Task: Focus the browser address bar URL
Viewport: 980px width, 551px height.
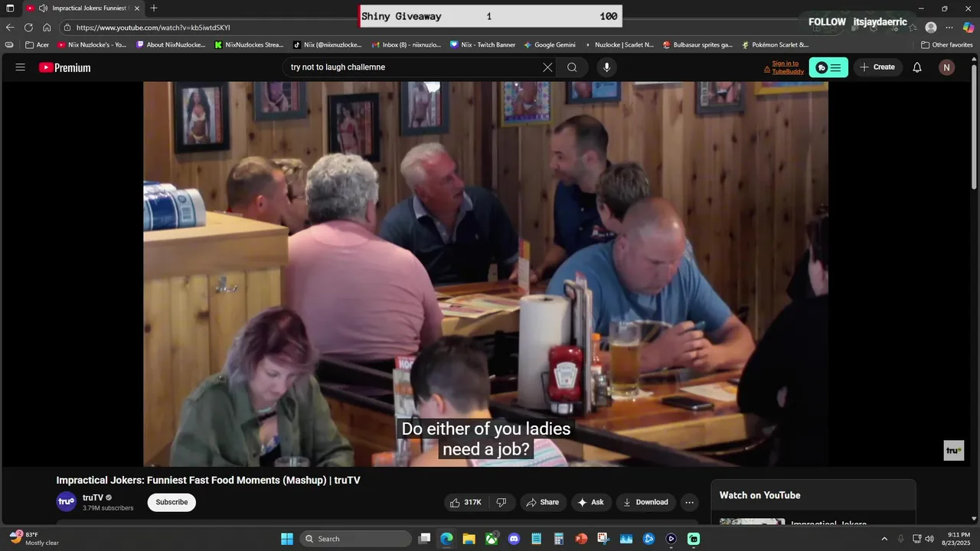Action: point(153,28)
